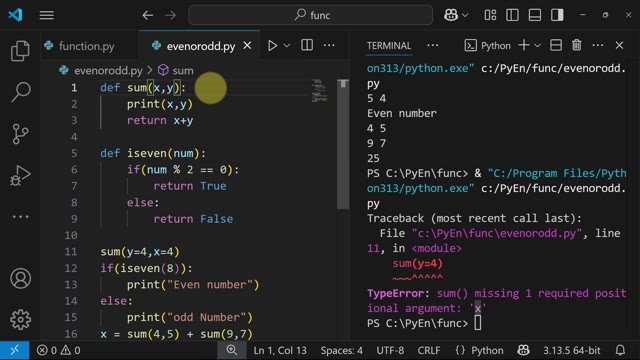Click the terminal prompt PS C:\PyEn\func>
The height and width of the screenshot is (360, 640).
pos(417,323)
